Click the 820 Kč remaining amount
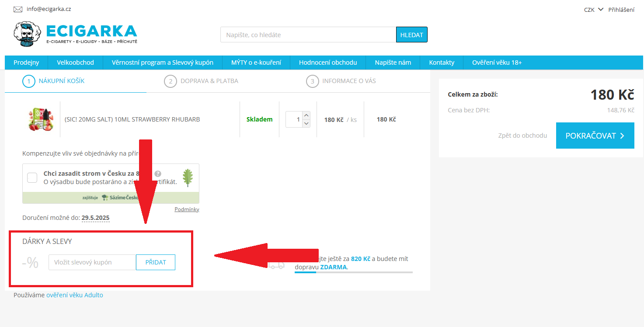Screen dimensions: 644x327 (x=361, y=259)
